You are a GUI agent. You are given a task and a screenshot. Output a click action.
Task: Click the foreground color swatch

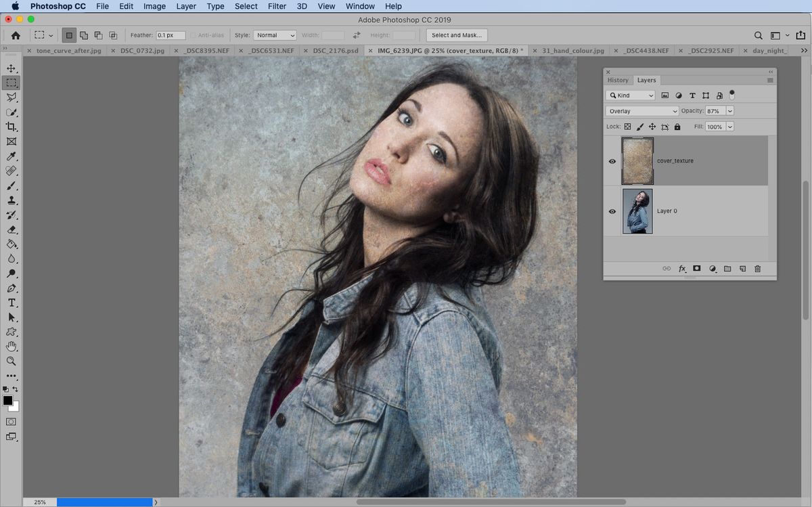tap(8, 400)
